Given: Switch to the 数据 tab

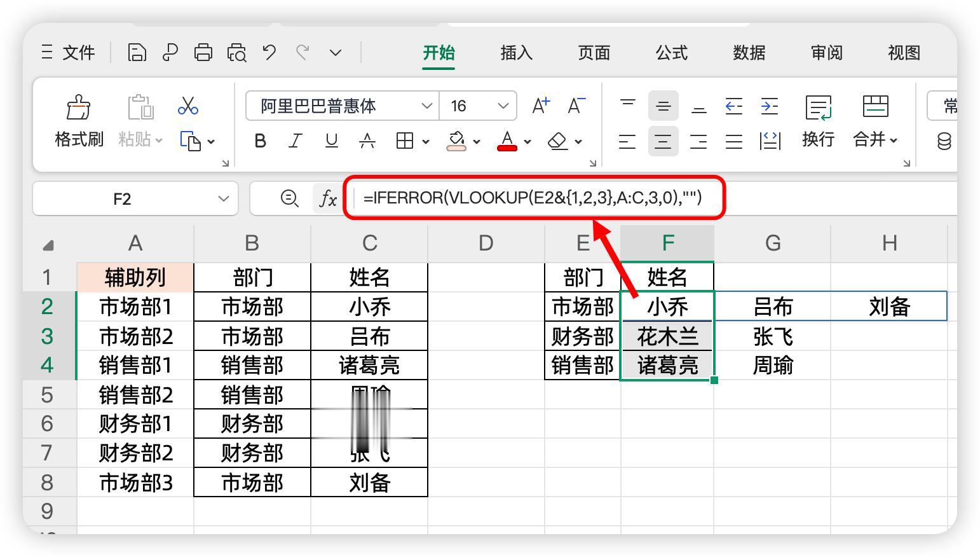Looking at the screenshot, I should click(749, 53).
